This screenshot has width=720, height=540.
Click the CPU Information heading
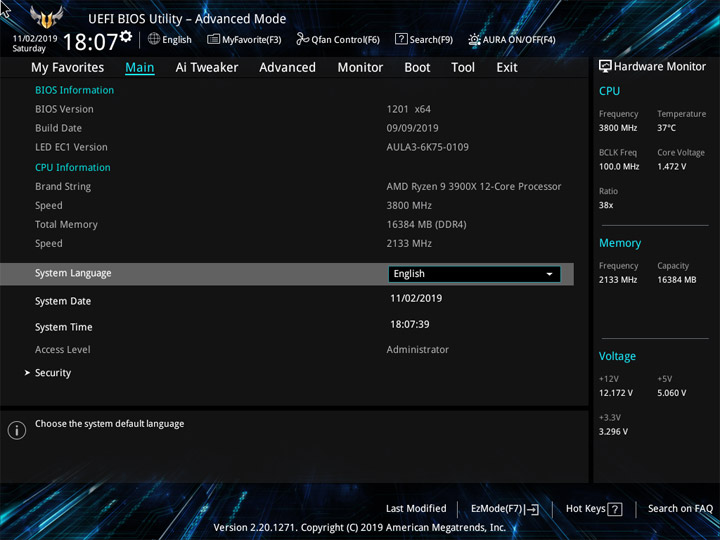tap(73, 167)
